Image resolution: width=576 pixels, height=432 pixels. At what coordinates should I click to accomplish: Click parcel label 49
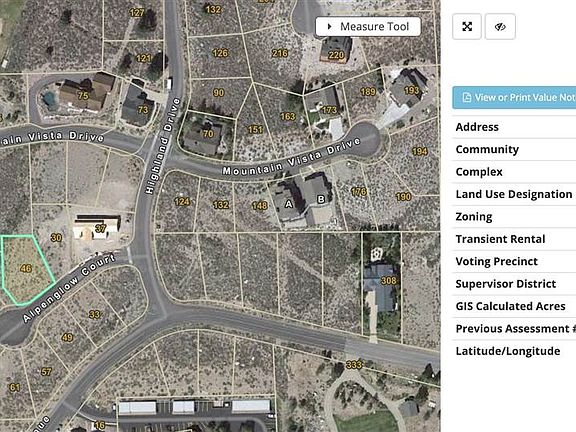click(x=67, y=337)
